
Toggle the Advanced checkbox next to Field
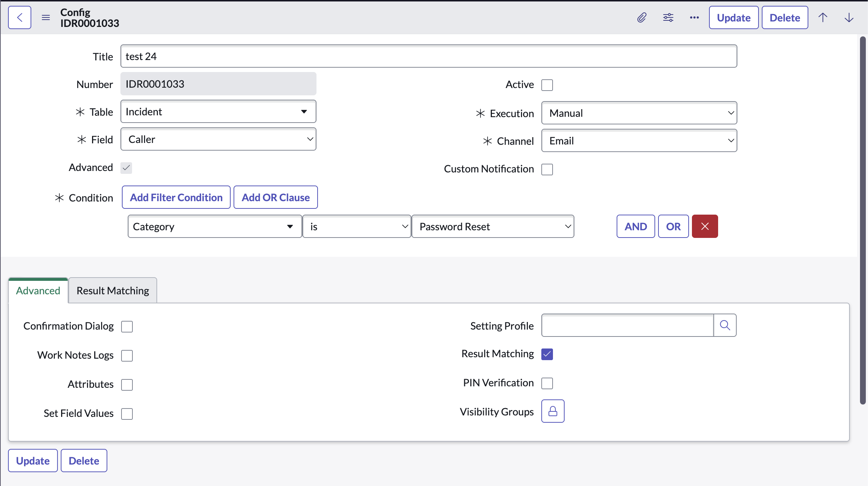coord(126,168)
